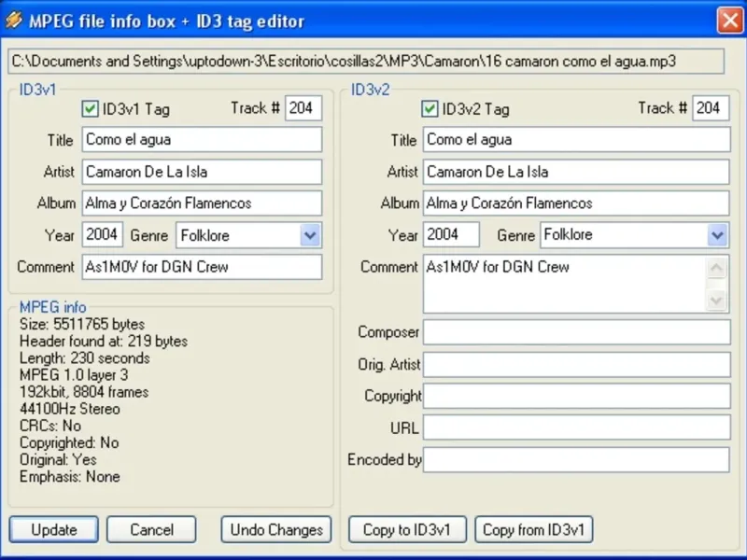
Task: Click the Undo Changes button
Action: (x=276, y=529)
